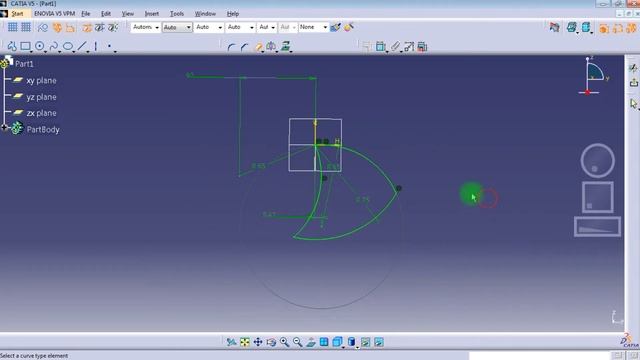Click the Fly mode icon

click(x=231, y=342)
